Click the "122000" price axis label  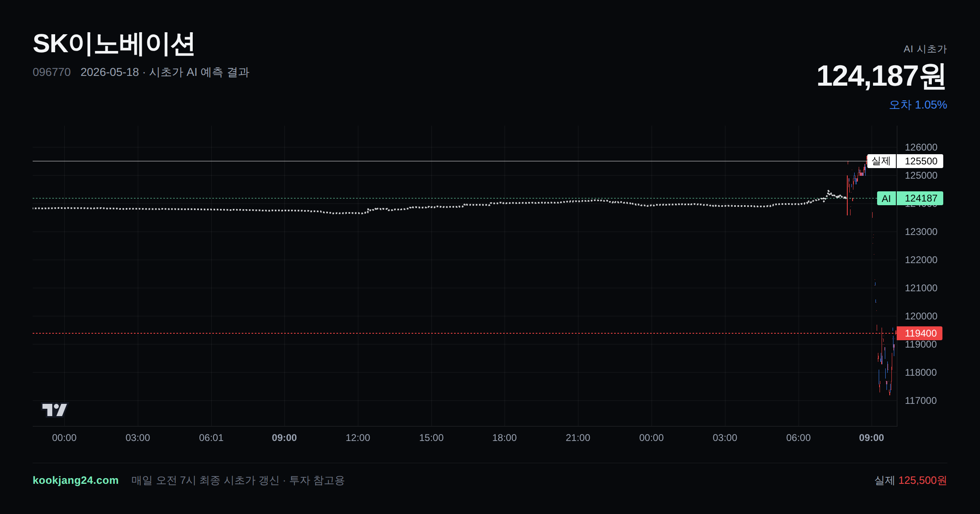[921, 260]
